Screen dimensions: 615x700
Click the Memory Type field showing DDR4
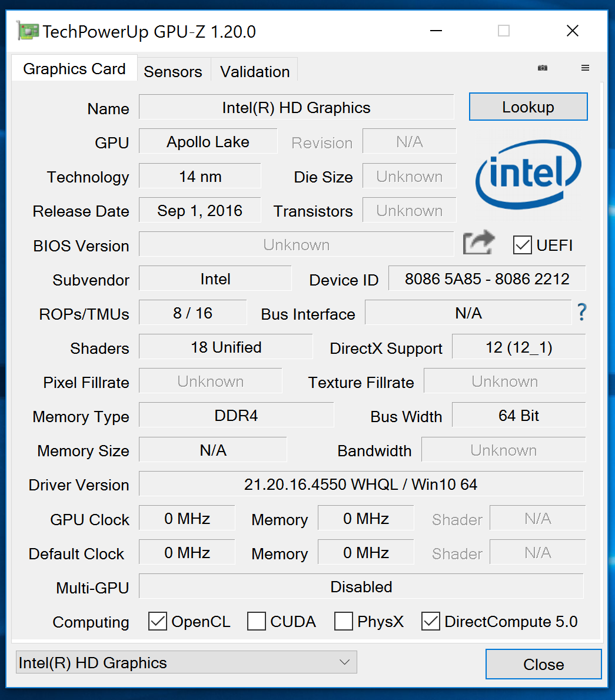[236, 415]
